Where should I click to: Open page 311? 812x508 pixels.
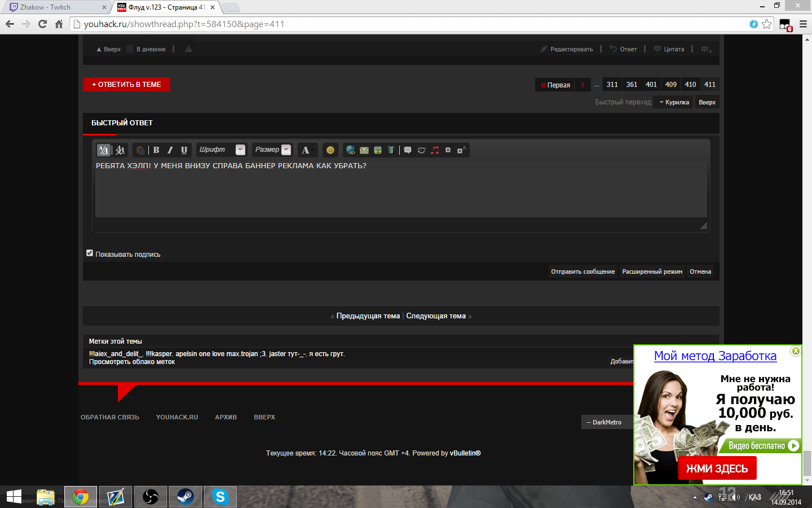point(612,85)
